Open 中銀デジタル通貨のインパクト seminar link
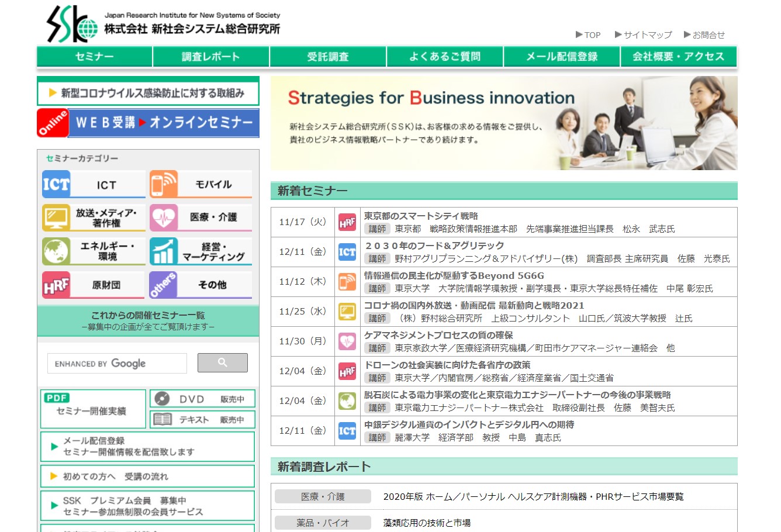781x532 pixels. 469,424
